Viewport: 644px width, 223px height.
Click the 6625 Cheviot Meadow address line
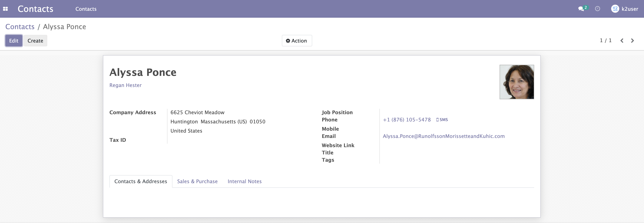(x=198, y=112)
